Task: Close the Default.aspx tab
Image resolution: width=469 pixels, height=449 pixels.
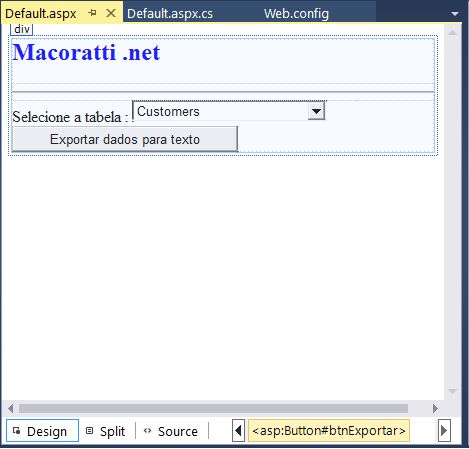Action: [x=111, y=13]
